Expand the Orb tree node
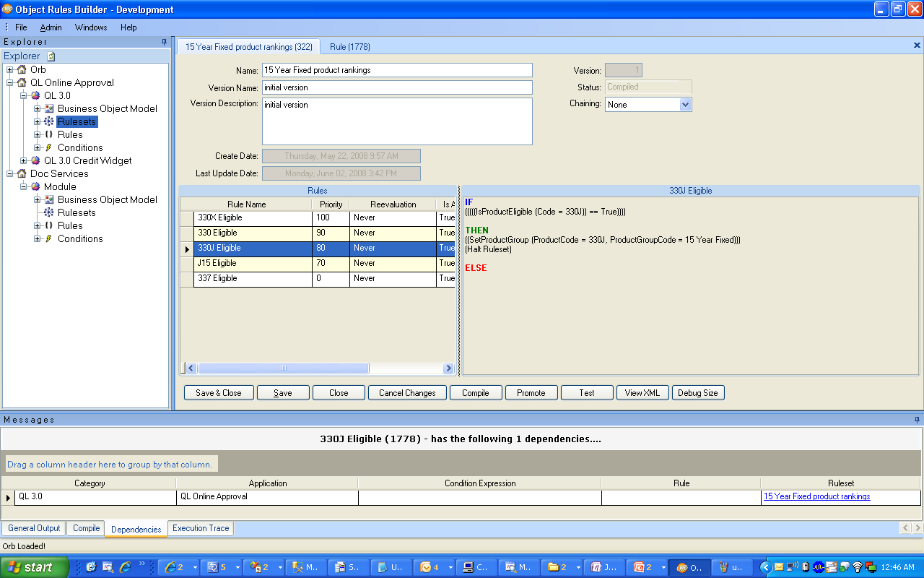The width and height of the screenshot is (924, 578). point(10,69)
